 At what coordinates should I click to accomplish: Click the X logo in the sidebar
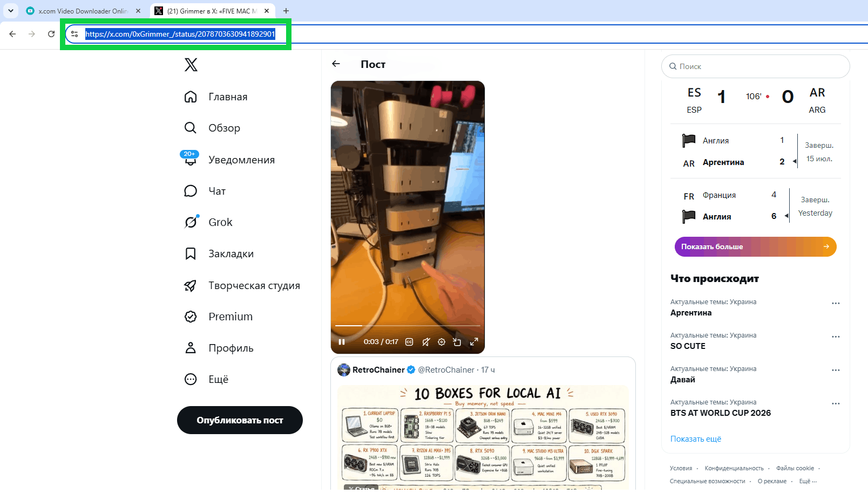pos(191,65)
